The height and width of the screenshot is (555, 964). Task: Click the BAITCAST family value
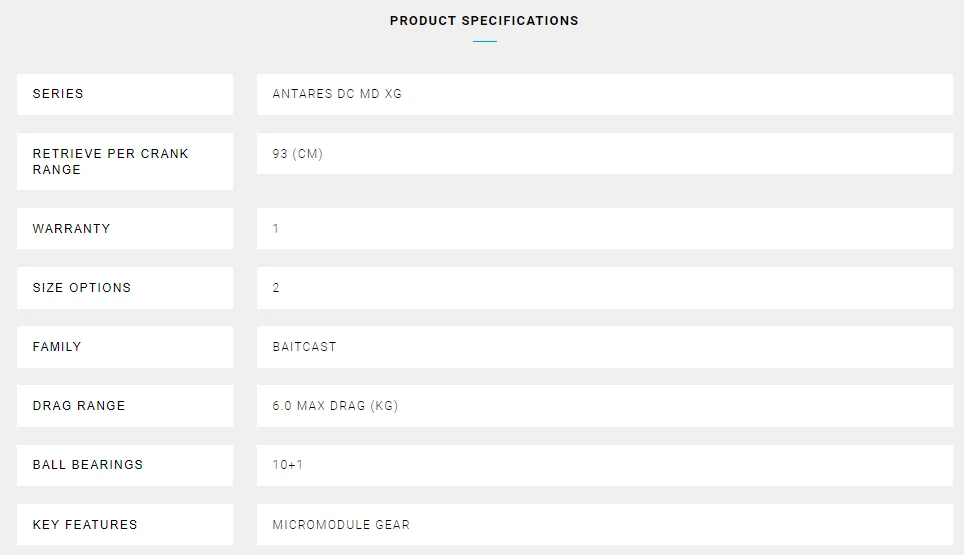pos(304,347)
